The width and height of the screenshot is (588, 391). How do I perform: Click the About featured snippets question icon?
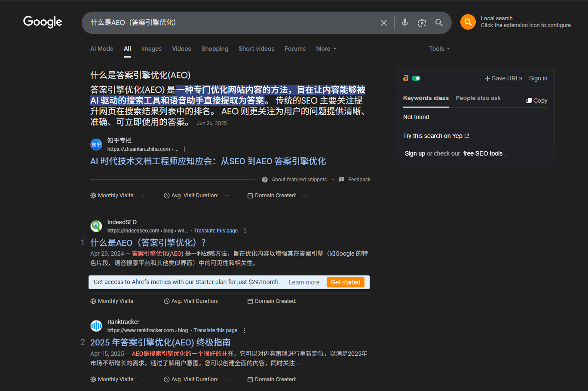(x=265, y=180)
